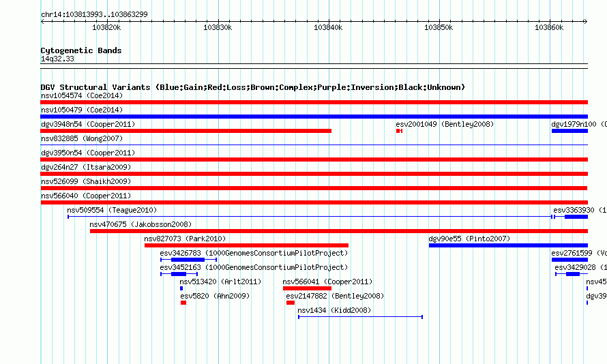Click the dgv264n27 (Itsara2009) red bar
This screenshot has width=607, height=364.
[x=314, y=174]
